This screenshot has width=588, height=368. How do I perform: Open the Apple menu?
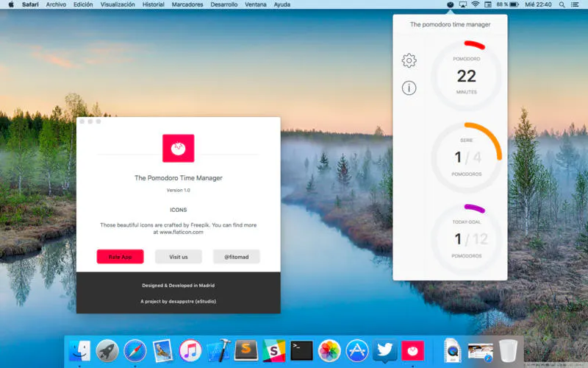coord(11,4)
